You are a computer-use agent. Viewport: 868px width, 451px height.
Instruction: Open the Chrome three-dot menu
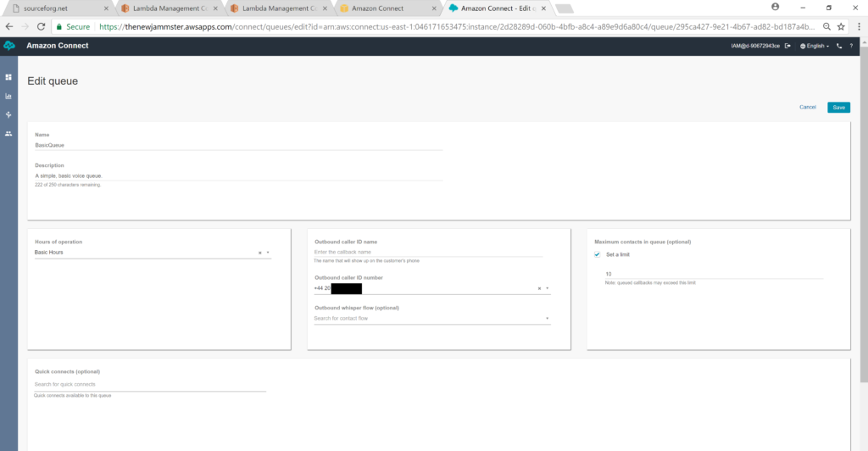tap(859, 26)
